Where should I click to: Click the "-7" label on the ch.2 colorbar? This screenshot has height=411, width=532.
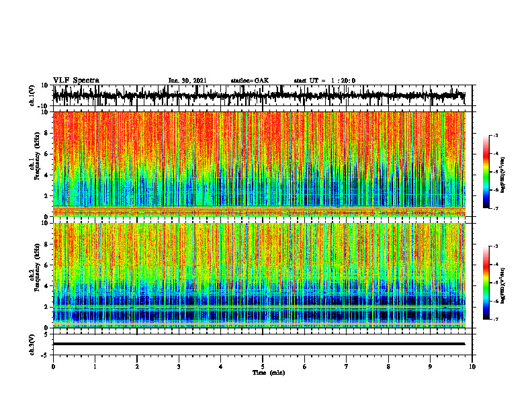coord(495,319)
